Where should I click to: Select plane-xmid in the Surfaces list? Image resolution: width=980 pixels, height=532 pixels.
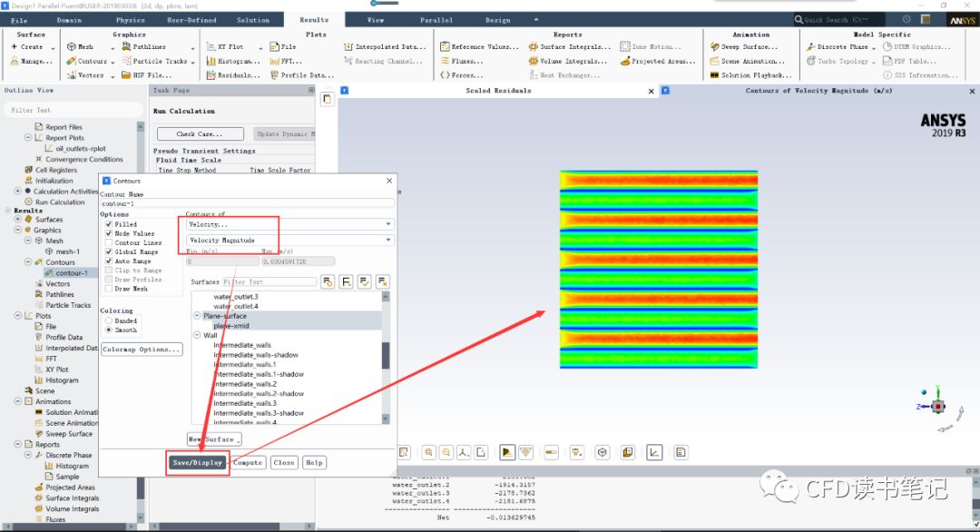click(231, 326)
